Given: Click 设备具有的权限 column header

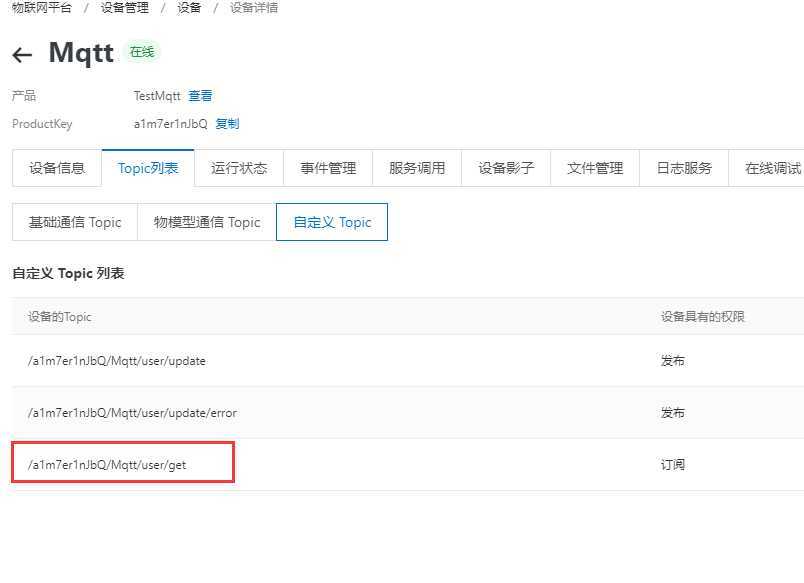Looking at the screenshot, I should (702, 317).
